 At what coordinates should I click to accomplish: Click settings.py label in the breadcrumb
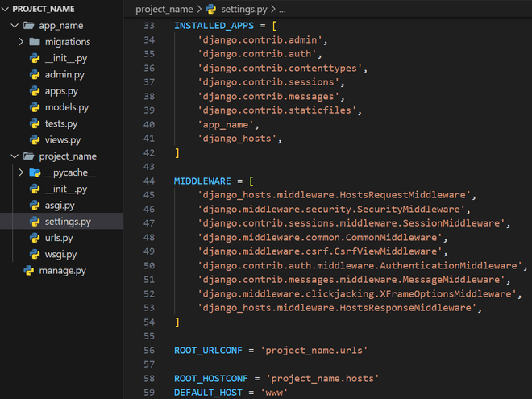(243, 10)
